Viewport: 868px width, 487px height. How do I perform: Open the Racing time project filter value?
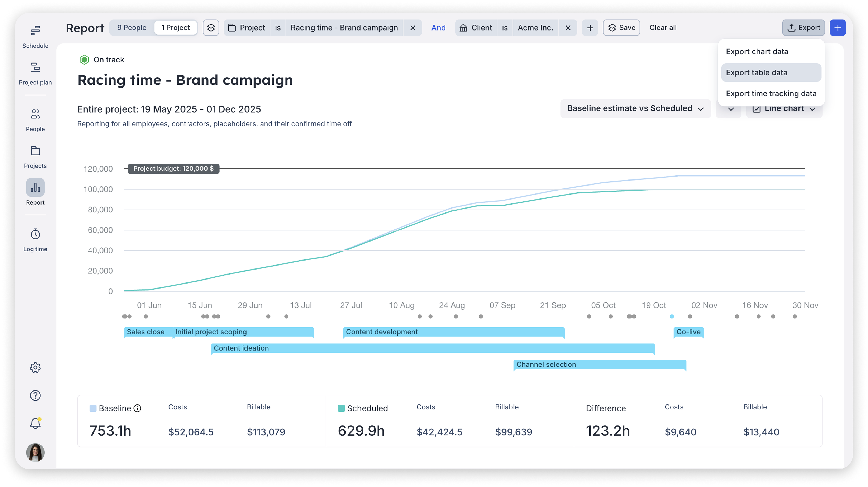point(344,28)
